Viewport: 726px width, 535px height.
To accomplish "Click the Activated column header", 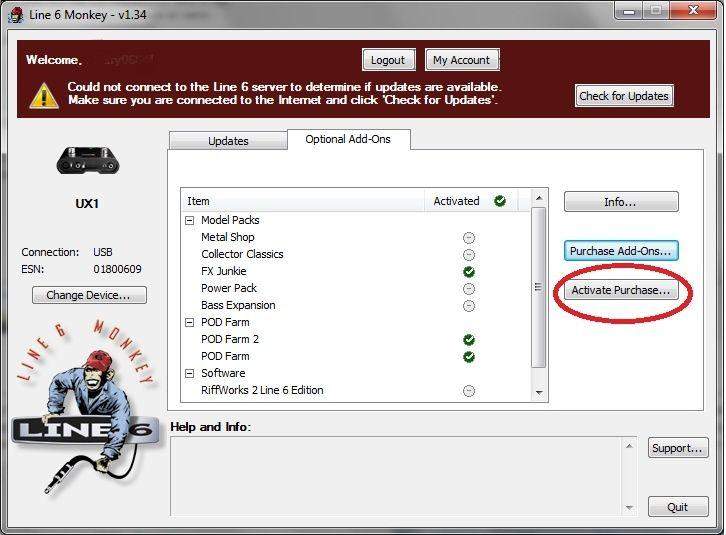I will coord(471,201).
